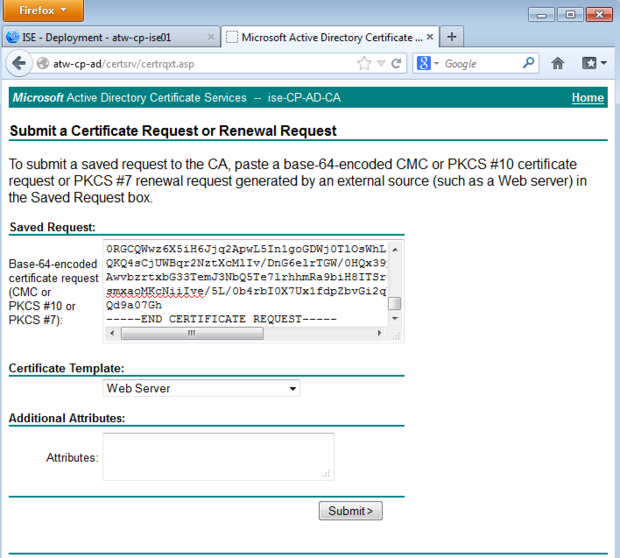Bookmark this page with the star icon

tap(364, 63)
